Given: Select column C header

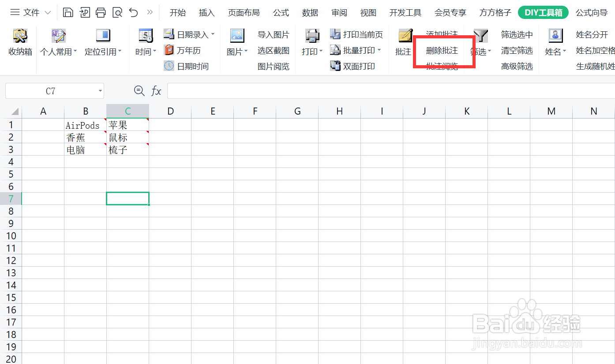Looking at the screenshot, I should (x=128, y=111).
